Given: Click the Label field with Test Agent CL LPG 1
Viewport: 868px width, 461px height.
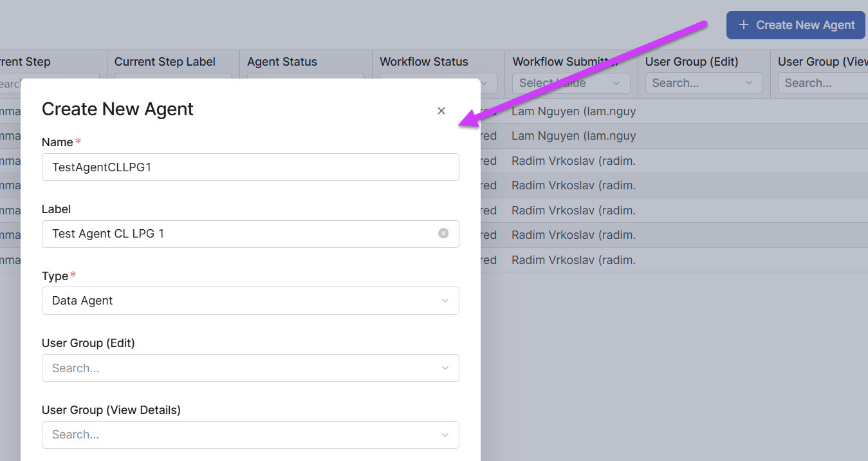Looking at the screenshot, I should pos(238,234).
